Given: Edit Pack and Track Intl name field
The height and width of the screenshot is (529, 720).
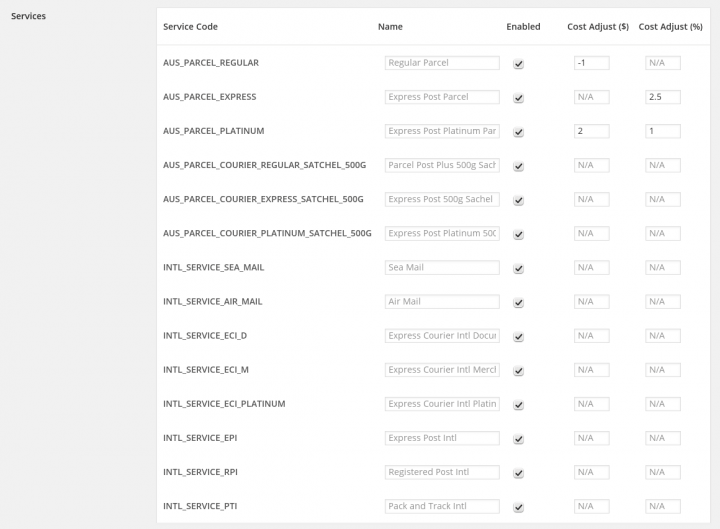Looking at the screenshot, I should point(442,506).
